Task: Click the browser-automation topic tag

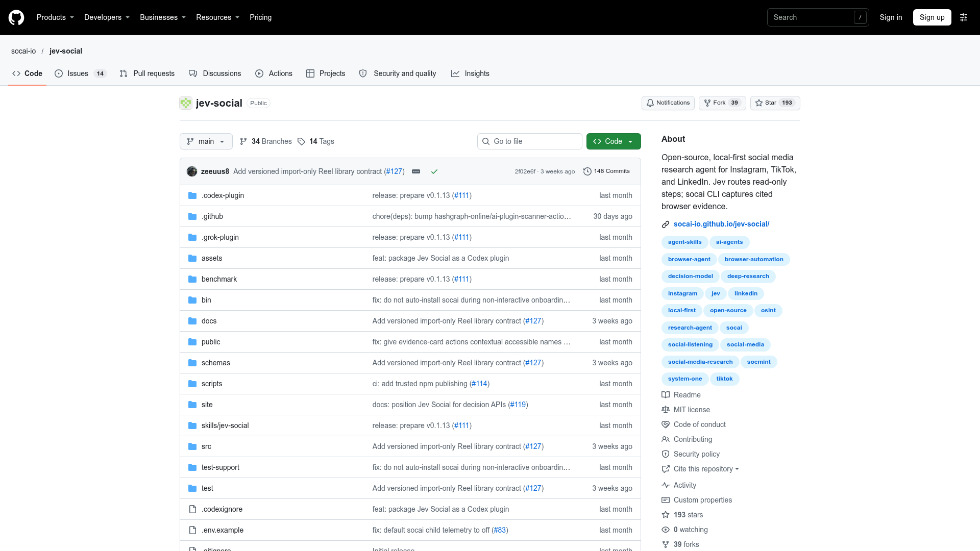Action: click(x=753, y=259)
